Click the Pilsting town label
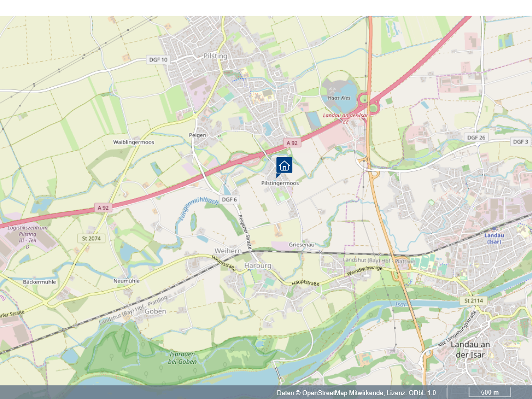The width and height of the screenshot is (532, 399). click(215, 56)
